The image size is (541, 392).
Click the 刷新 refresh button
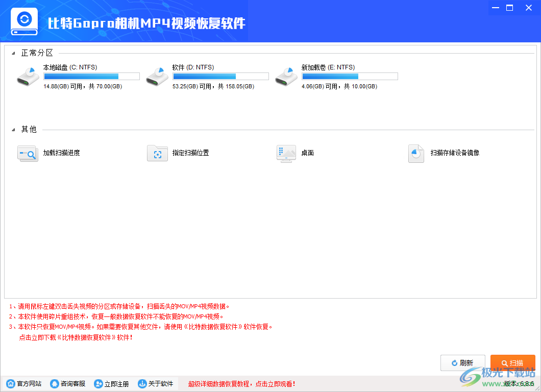(x=463, y=363)
